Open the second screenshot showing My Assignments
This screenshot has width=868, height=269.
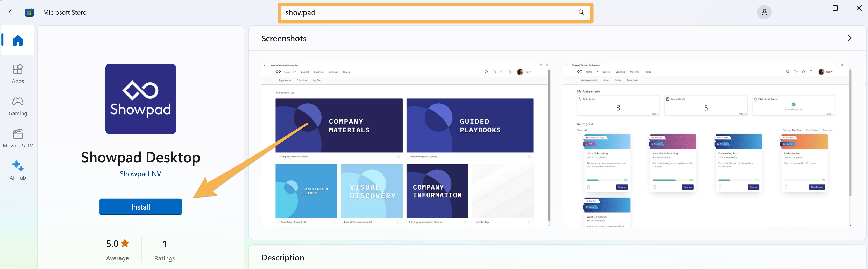(707, 145)
